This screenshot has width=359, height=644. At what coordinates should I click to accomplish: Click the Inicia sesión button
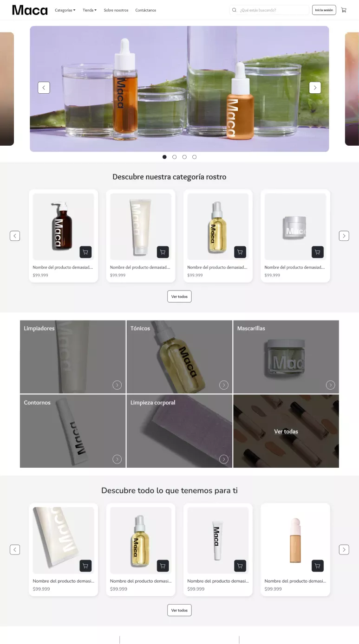coord(324,10)
